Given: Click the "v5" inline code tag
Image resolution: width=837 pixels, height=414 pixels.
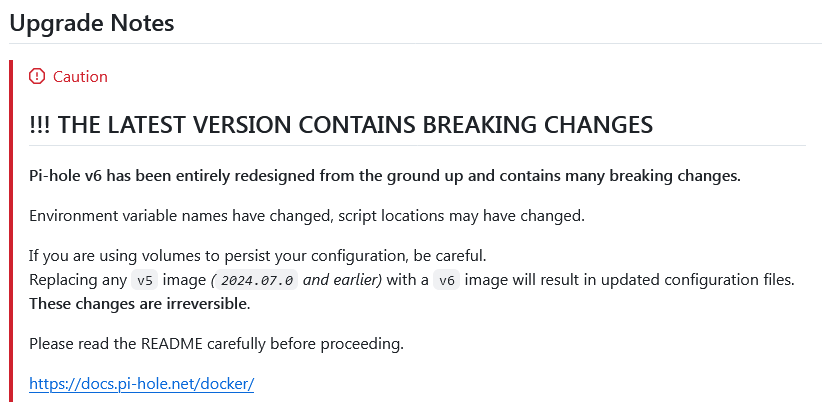Looking at the screenshot, I should pos(145,280).
